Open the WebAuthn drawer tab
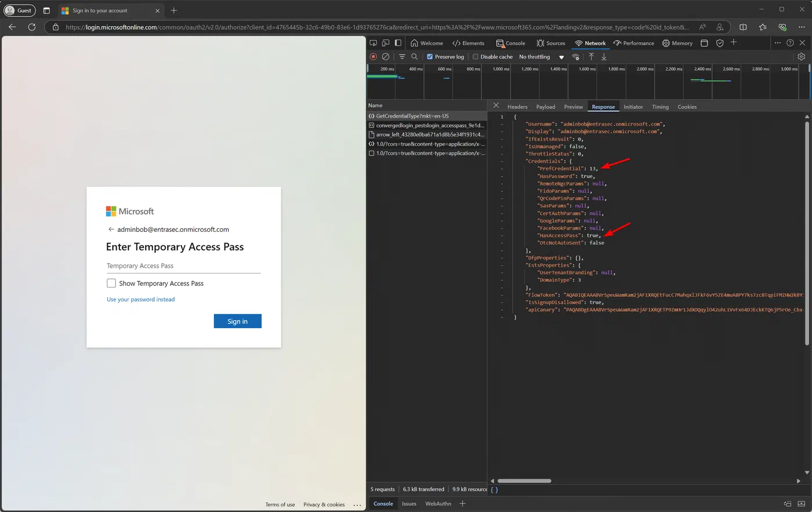Image resolution: width=812 pixels, height=512 pixels. (x=438, y=503)
